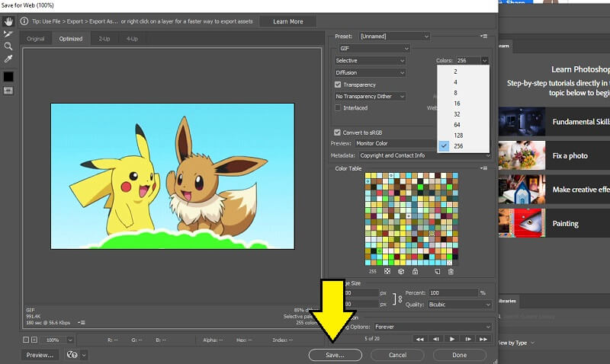Image resolution: width=610 pixels, height=364 pixels.
Task: Click the zoom in plus square icon
Action: 34,340
